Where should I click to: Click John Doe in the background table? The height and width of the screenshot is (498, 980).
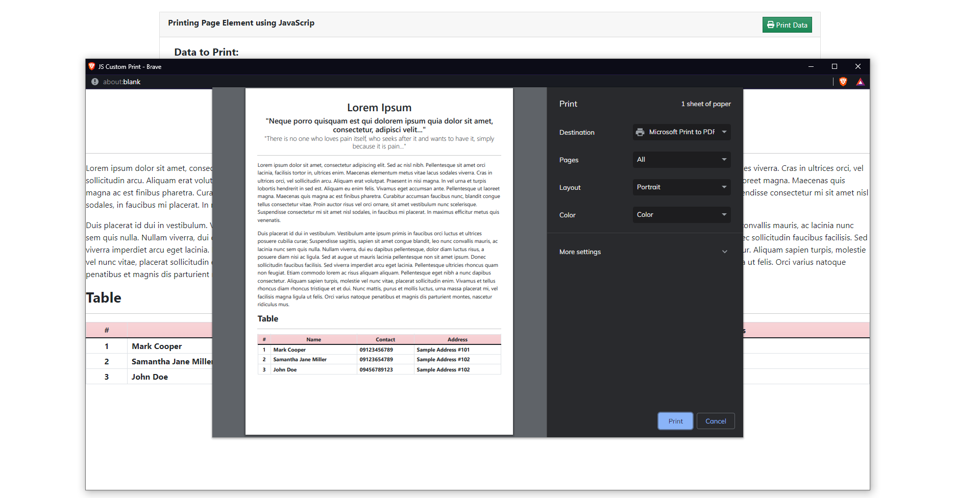tap(150, 377)
